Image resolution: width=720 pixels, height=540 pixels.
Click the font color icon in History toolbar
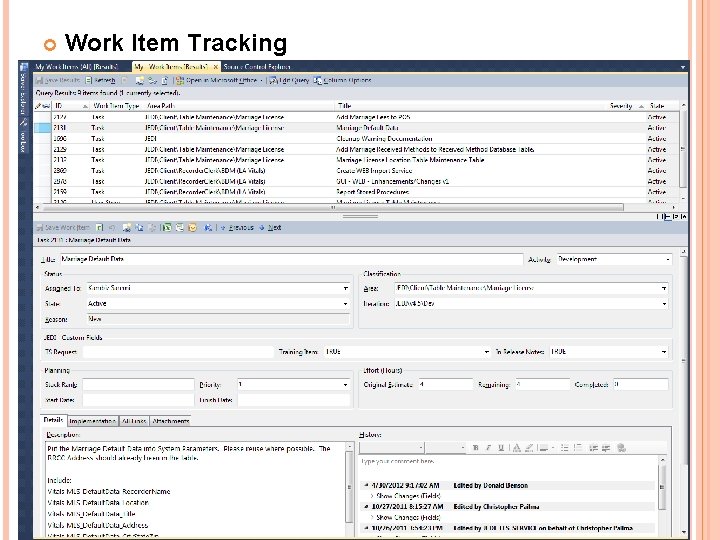517,448
